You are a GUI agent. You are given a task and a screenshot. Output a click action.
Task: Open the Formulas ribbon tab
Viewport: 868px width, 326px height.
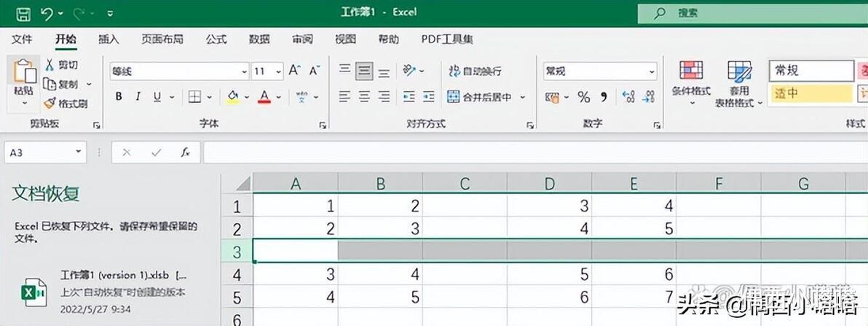coord(216,39)
